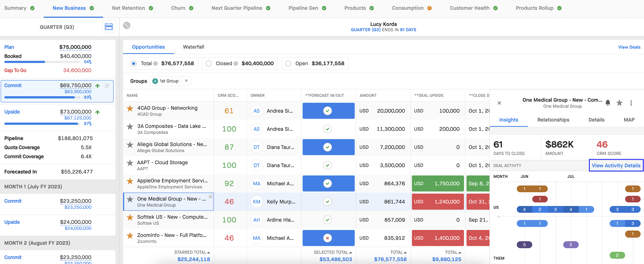Expand the 1st Group dropdown arrow
The image size is (644, 264).
pos(186,81)
